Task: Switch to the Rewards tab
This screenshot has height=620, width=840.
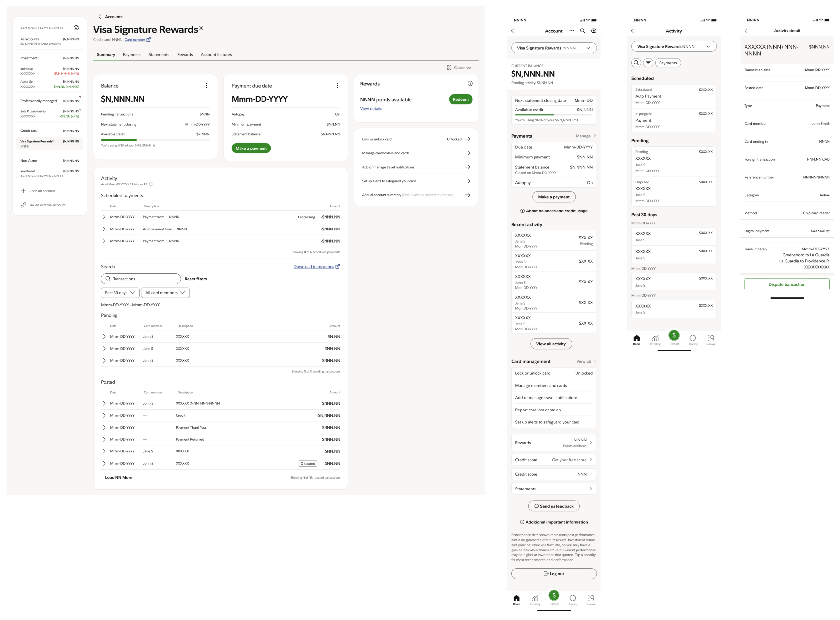Action: 185,55
